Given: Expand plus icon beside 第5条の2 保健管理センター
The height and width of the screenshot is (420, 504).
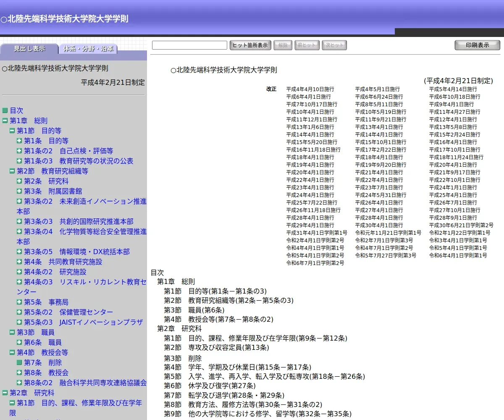Looking at the screenshot, I should click(19, 312).
